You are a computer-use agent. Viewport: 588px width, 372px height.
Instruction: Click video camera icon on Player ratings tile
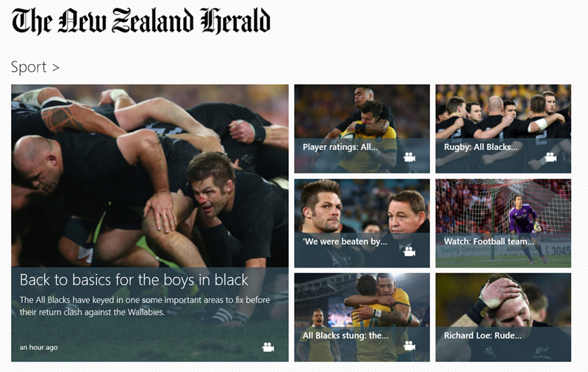(409, 157)
